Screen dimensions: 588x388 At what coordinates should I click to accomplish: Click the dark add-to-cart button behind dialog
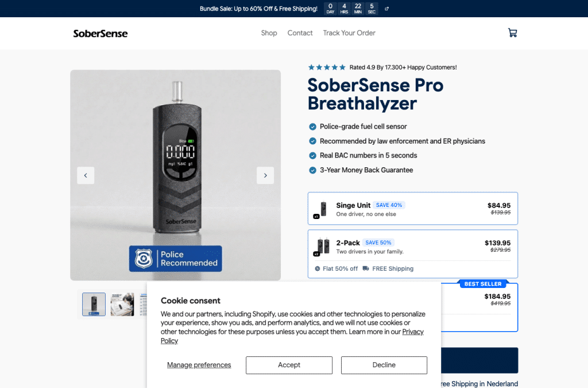tap(479, 360)
